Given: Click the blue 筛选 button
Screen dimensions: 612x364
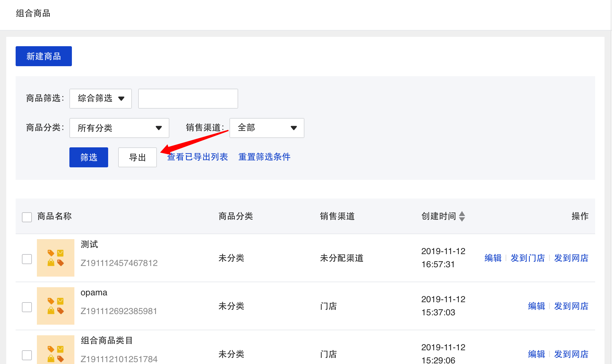Looking at the screenshot, I should pyautogui.click(x=89, y=157).
